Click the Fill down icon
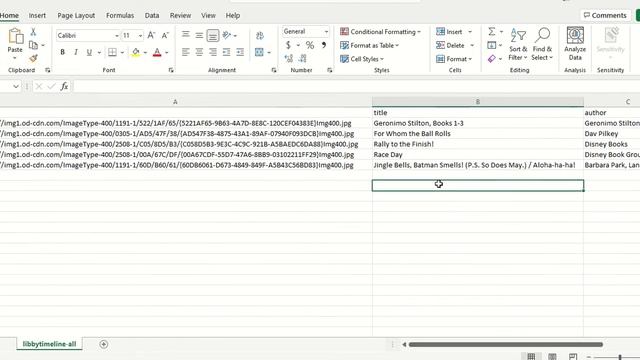640x360 pixels. click(492, 45)
